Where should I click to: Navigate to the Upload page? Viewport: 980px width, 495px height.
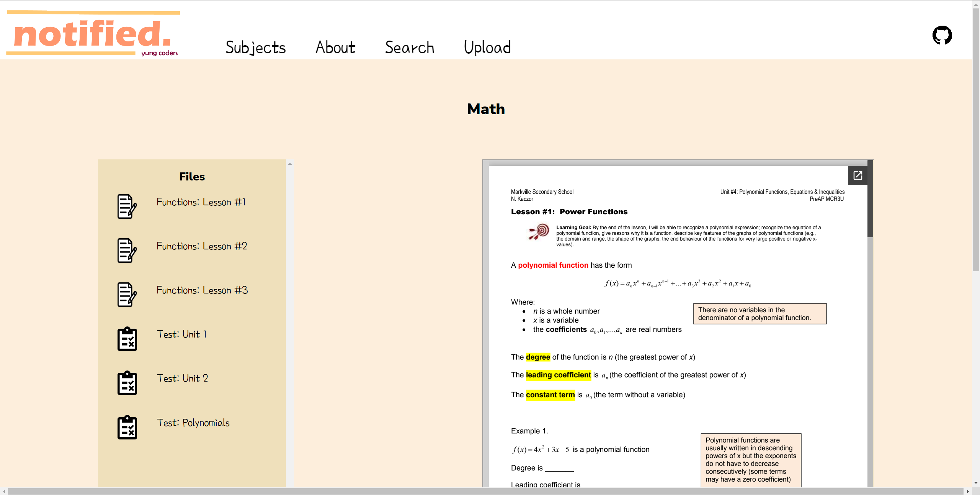(x=487, y=48)
